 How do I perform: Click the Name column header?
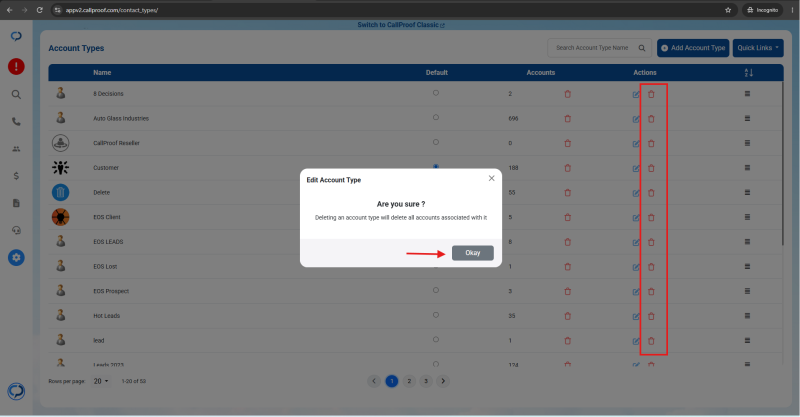(x=102, y=72)
